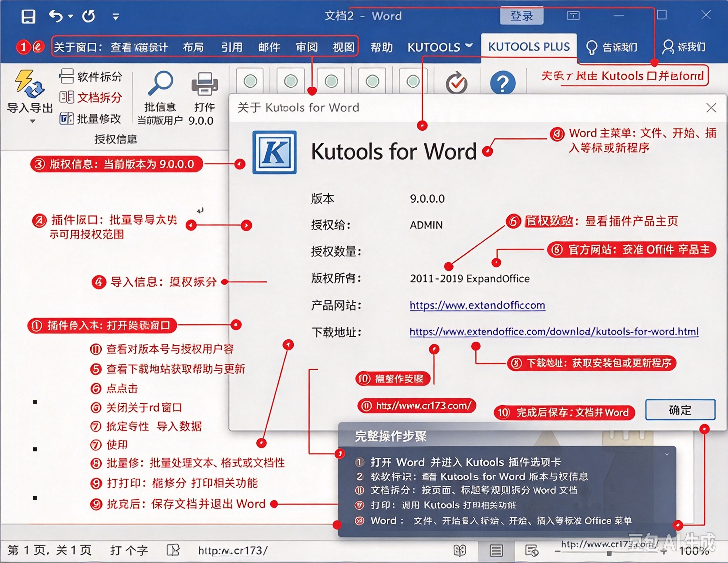The height and width of the screenshot is (563, 728).
Task: Open the 邮件 ribbon tab
Action: 269,47
